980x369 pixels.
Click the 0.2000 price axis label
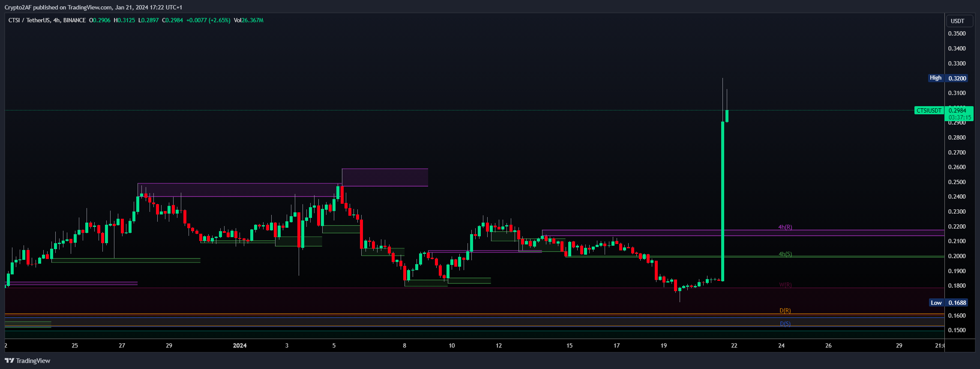coord(957,256)
